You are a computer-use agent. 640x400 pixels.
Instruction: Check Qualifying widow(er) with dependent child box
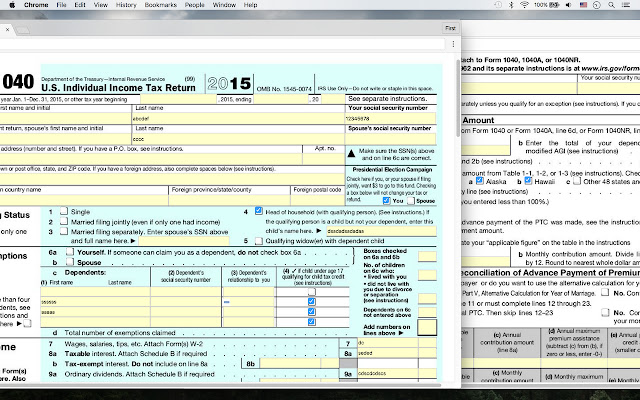pos(258,240)
